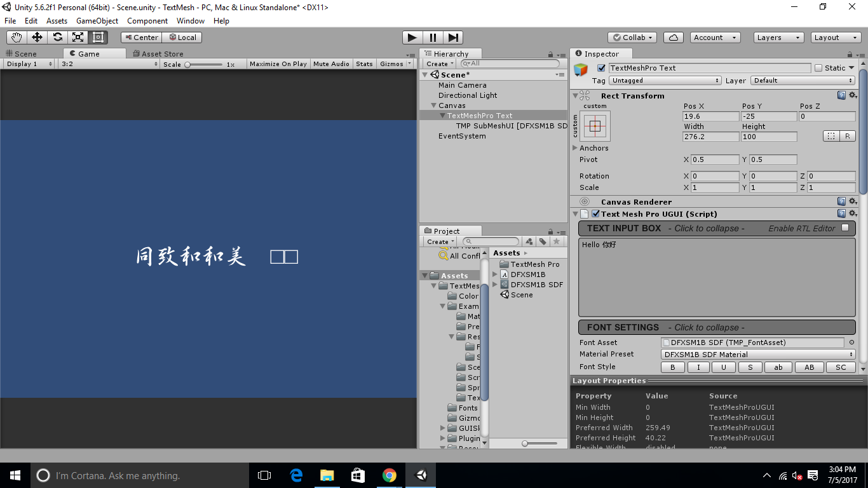Expand the Anchors section
Viewport: 868px width, 488px height.
(575, 148)
